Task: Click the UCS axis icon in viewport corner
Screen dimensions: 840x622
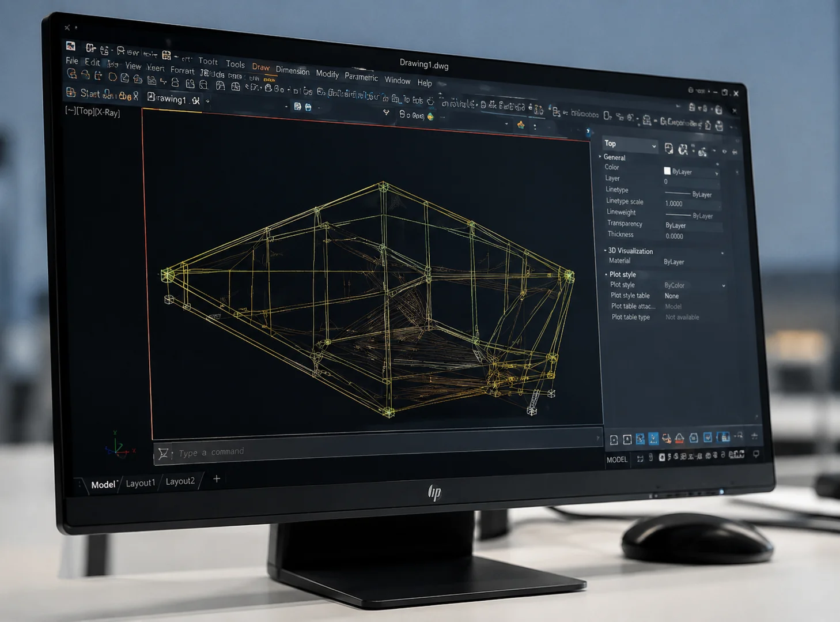Action: tap(118, 446)
